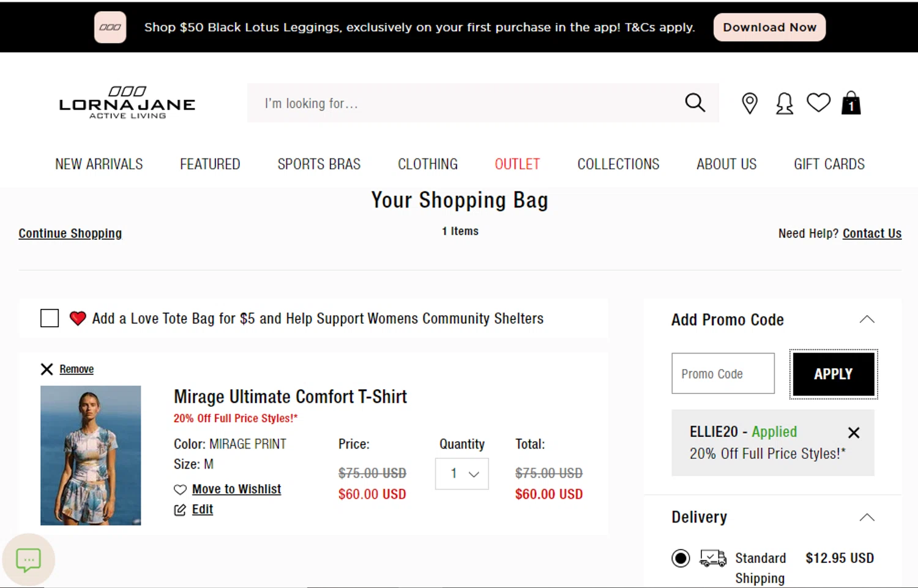Image resolution: width=918 pixels, height=588 pixels.
Task: Click the Promo Code input field
Action: 723,374
